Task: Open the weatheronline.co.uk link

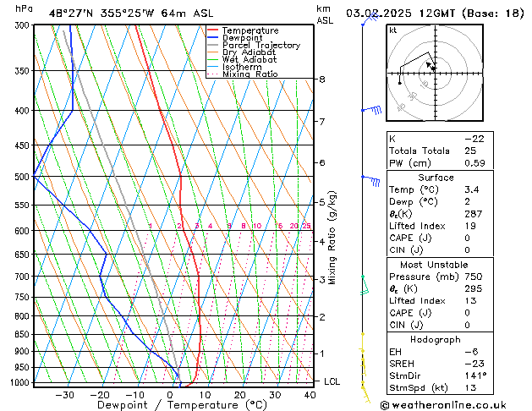Action: (460, 404)
